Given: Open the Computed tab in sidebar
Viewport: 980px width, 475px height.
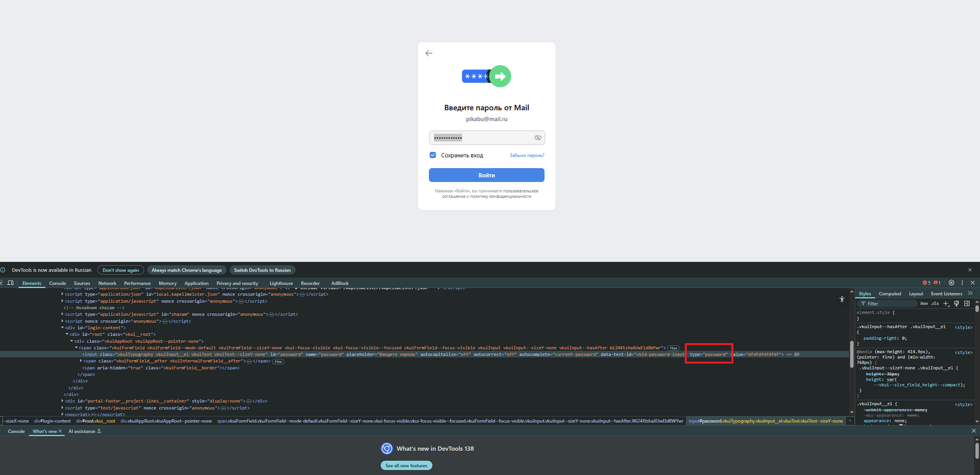Looking at the screenshot, I should tap(890, 294).
